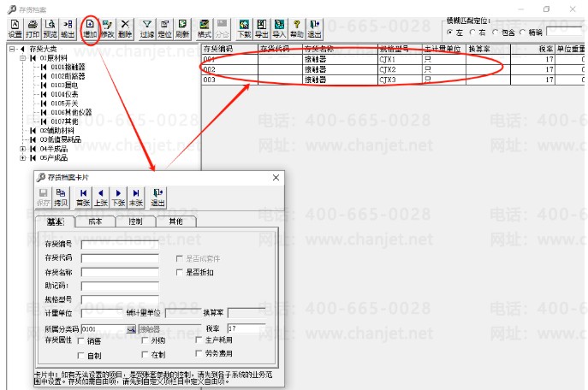Click the 税率 column header
588x390 pixels.
532,49
